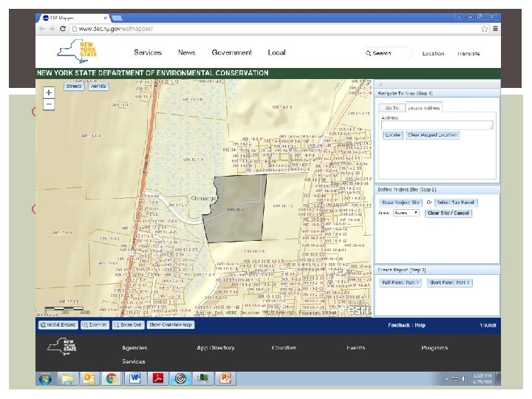
Task: Expand Create Report (Step 3) header
Action: pyautogui.click(x=437, y=270)
